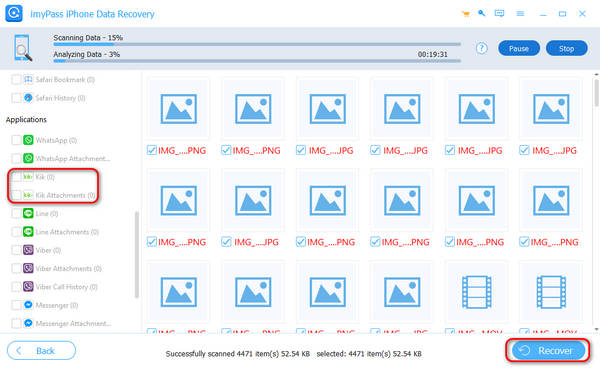Click the WhatsApp app icon in sidebar

28,140
